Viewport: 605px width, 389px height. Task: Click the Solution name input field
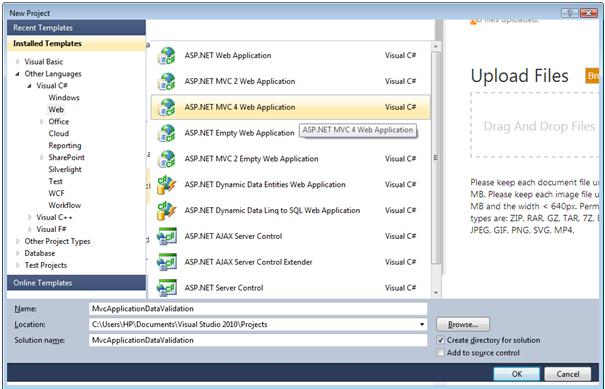coord(258,340)
